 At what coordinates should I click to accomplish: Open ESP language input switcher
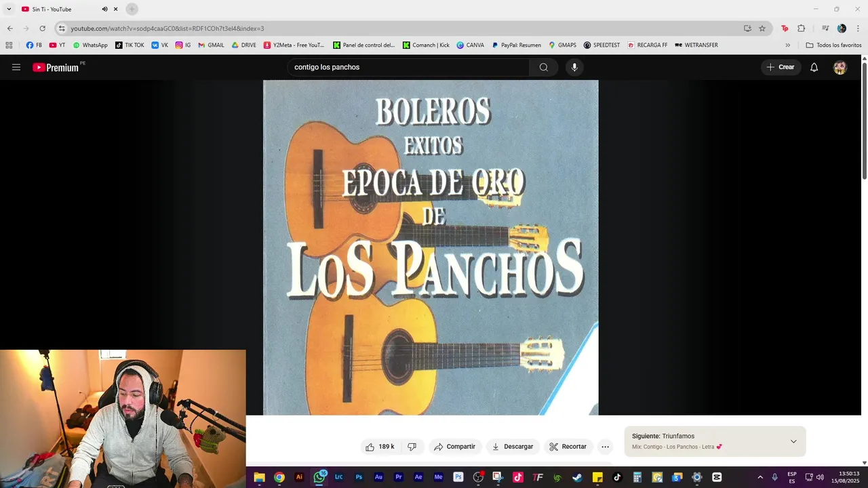click(792, 477)
